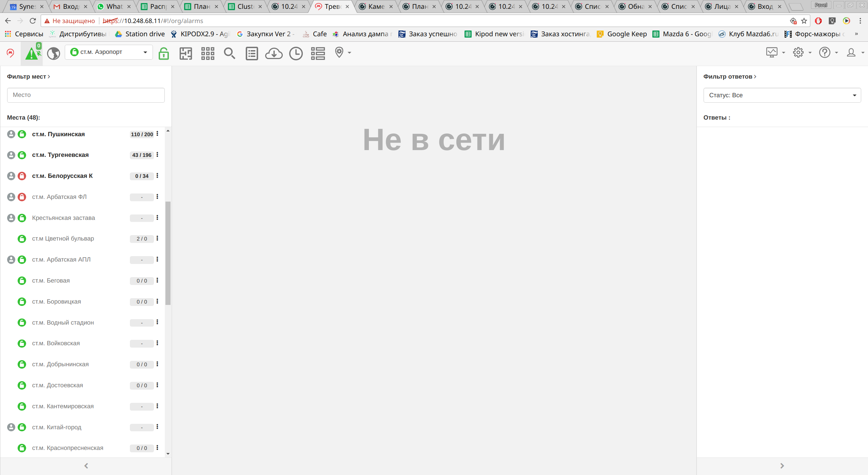Open the globe map view icon
868x475 pixels.
tap(53, 53)
